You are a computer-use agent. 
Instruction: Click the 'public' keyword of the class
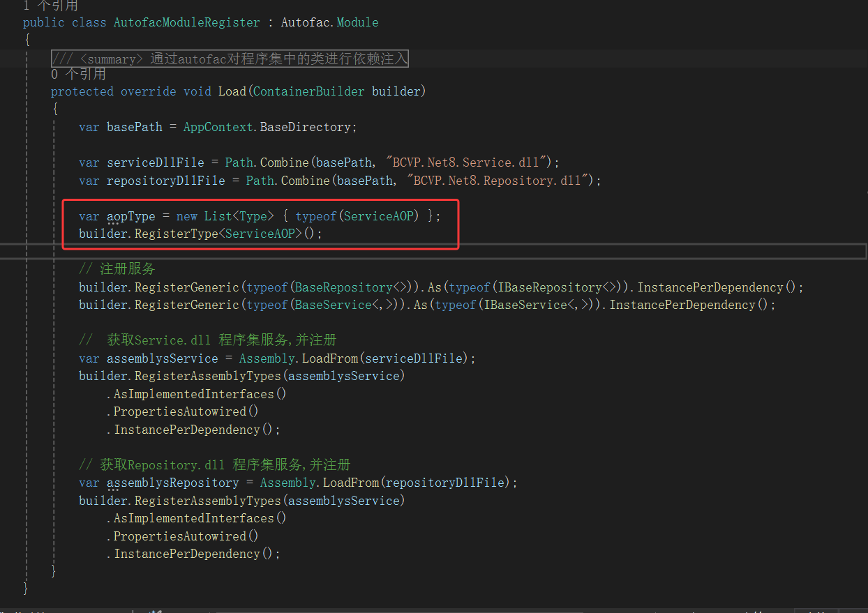44,22
